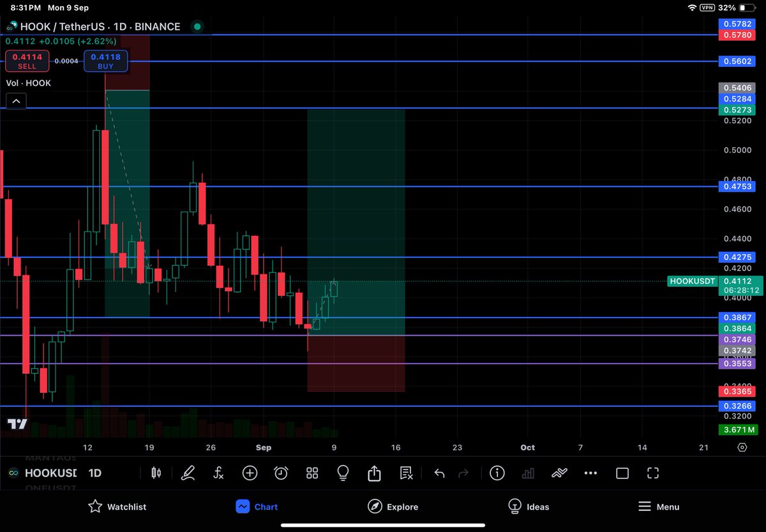
Task: Tap the greyed bar chart icon
Action: pyautogui.click(x=528, y=473)
